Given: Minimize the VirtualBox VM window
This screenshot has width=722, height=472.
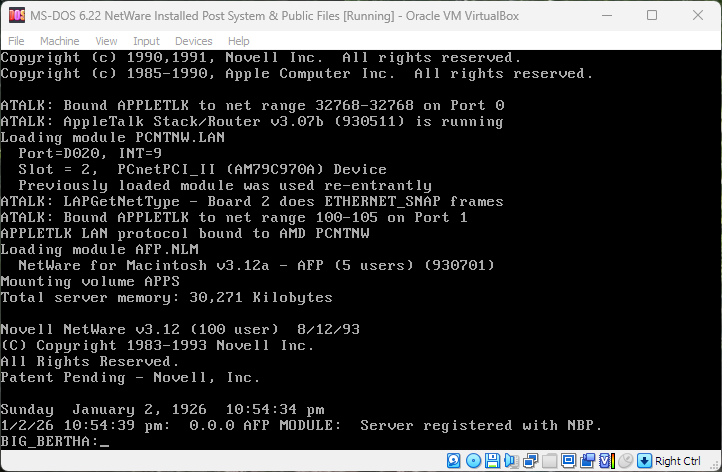Looking at the screenshot, I should coord(606,16).
